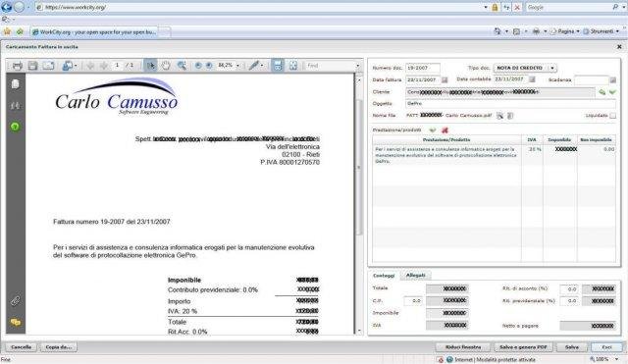Switch to single full page fit view

coord(293,66)
